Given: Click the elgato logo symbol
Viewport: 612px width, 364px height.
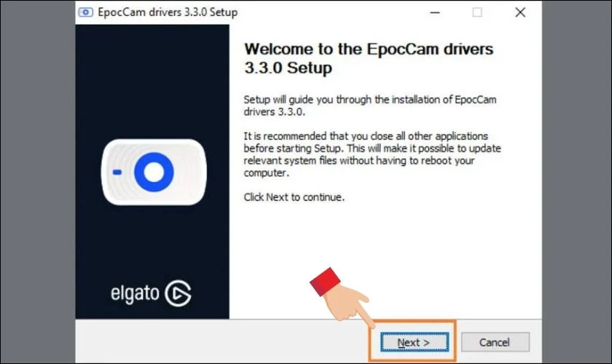Looking at the screenshot, I should point(178,293).
